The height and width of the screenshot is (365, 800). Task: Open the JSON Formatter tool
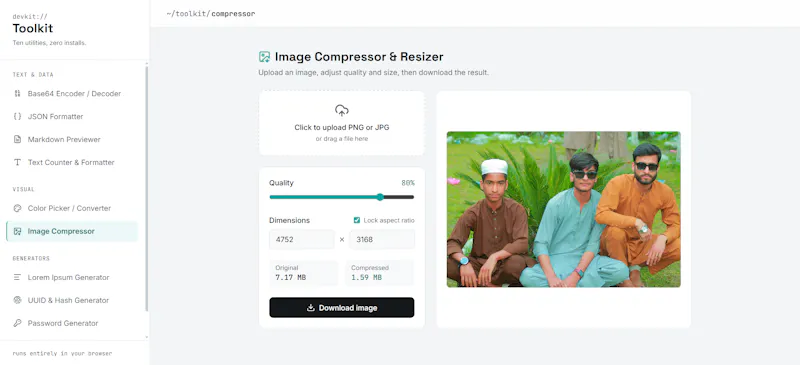point(72,116)
